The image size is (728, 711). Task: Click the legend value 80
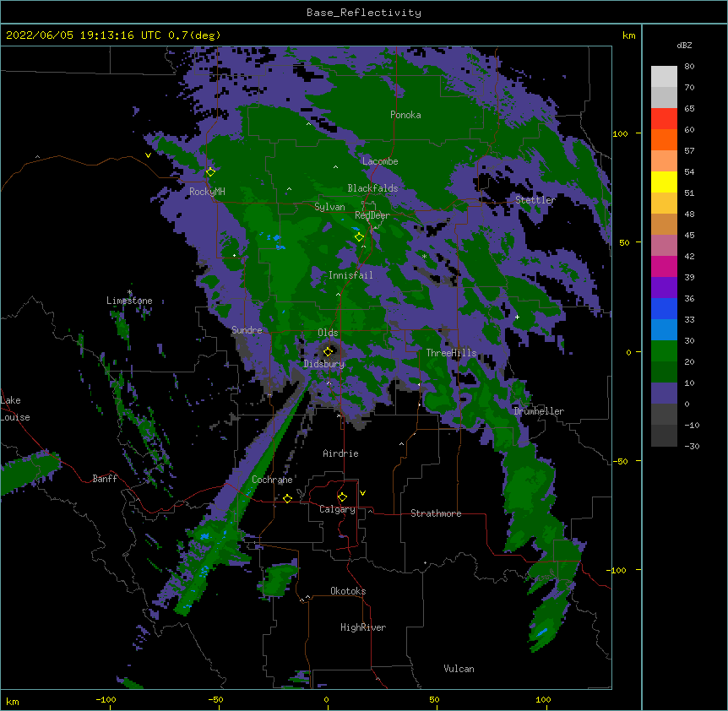click(x=689, y=67)
